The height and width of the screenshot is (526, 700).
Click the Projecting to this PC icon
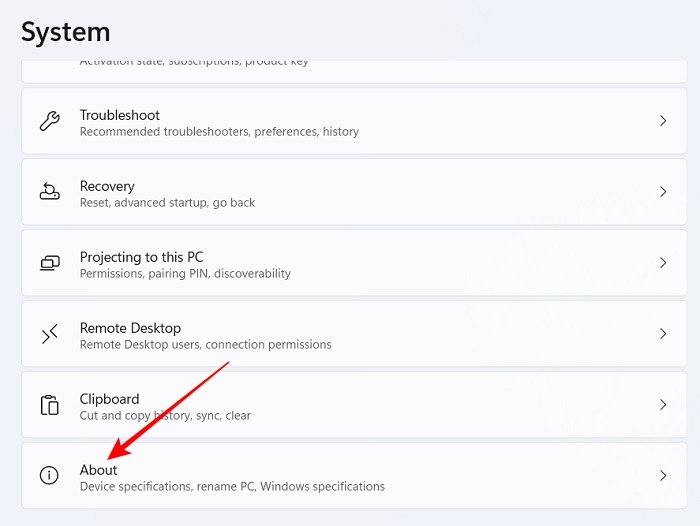click(x=49, y=263)
